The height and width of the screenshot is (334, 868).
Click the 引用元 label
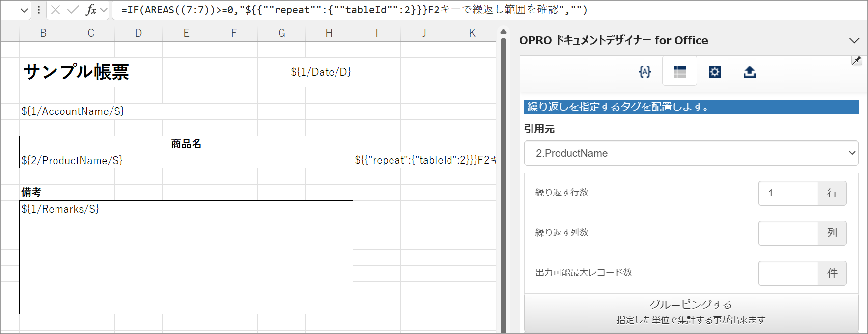tap(539, 129)
